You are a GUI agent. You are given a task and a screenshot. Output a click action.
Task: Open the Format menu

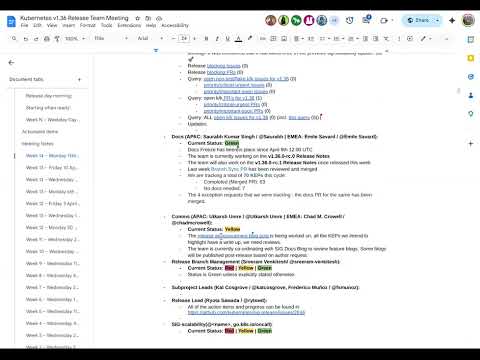(88, 25)
